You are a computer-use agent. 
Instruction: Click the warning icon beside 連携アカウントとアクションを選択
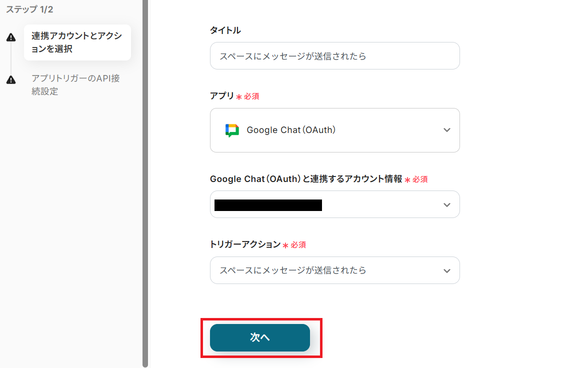click(11, 37)
